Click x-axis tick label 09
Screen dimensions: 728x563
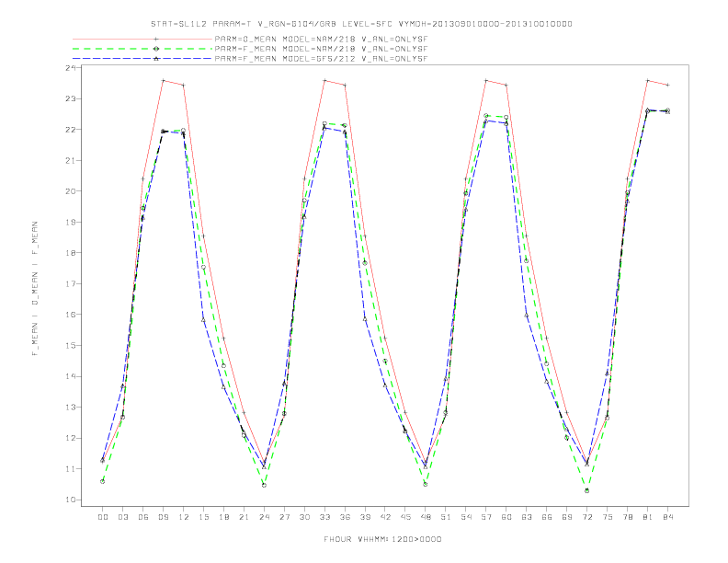click(163, 517)
